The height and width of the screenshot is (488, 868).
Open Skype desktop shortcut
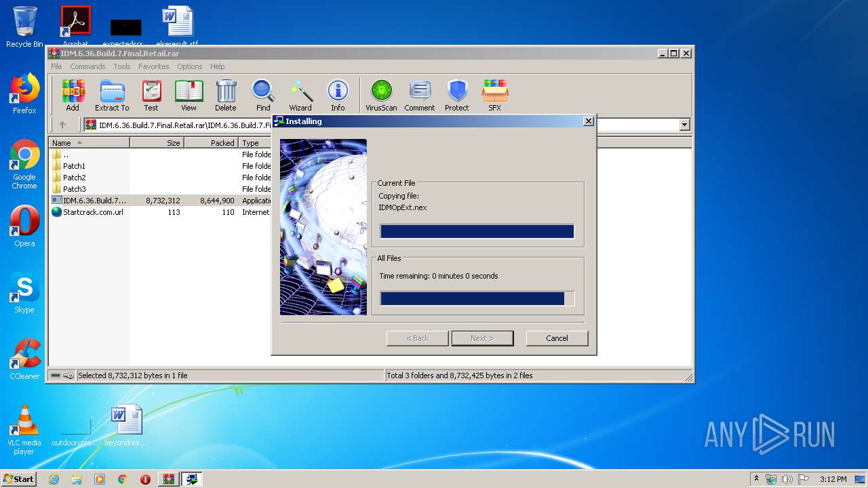(x=24, y=293)
